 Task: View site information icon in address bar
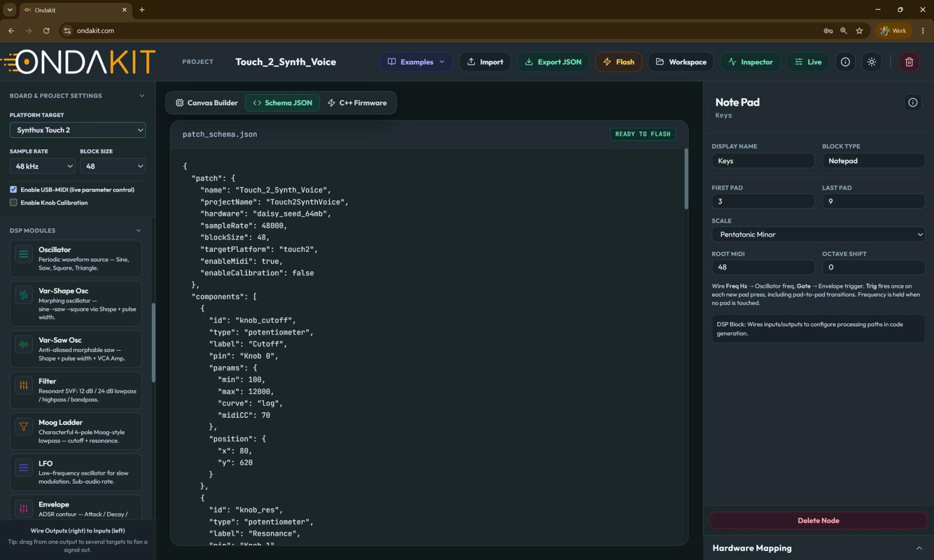(67, 30)
